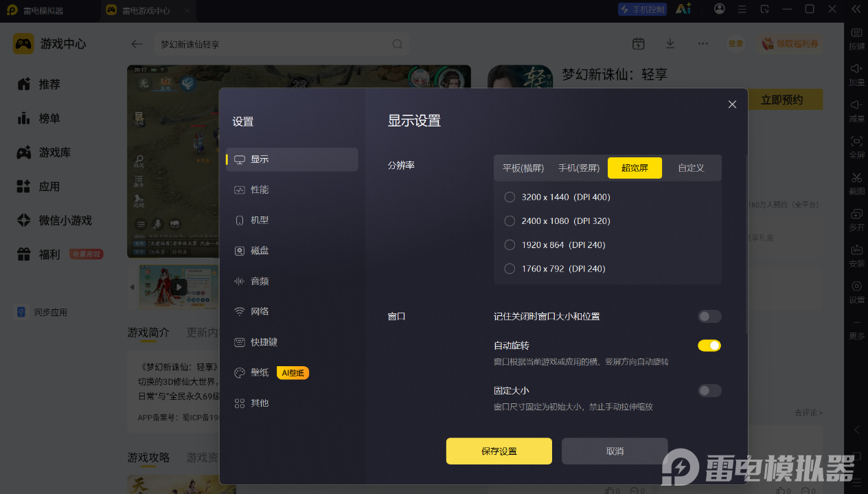Open 微信小游戏 in sidebar
Viewport: 868px width, 494px height.
[54, 221]
